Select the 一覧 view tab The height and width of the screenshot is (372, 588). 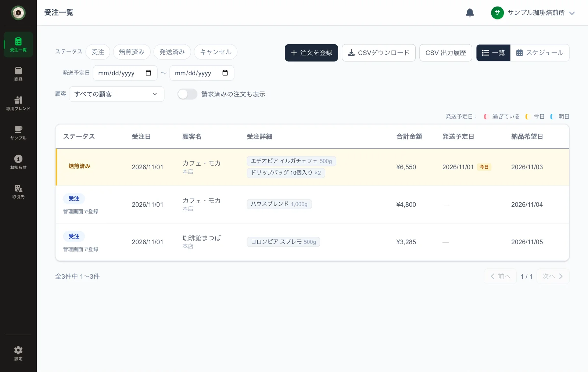pos(493,53)
